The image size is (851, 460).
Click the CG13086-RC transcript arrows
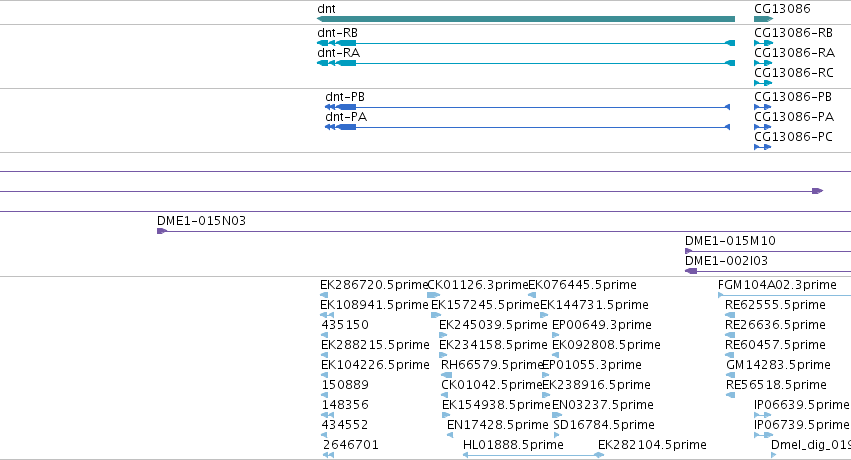click(763, 83)
